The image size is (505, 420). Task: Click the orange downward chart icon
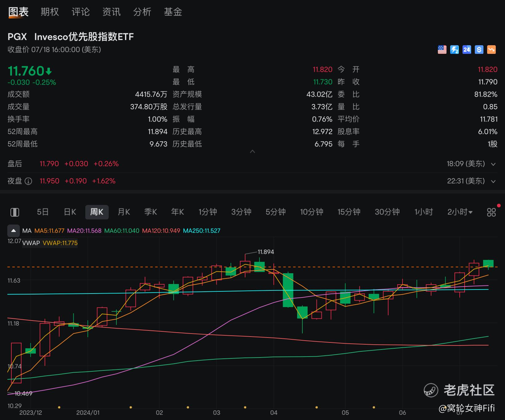pos(491,50)
